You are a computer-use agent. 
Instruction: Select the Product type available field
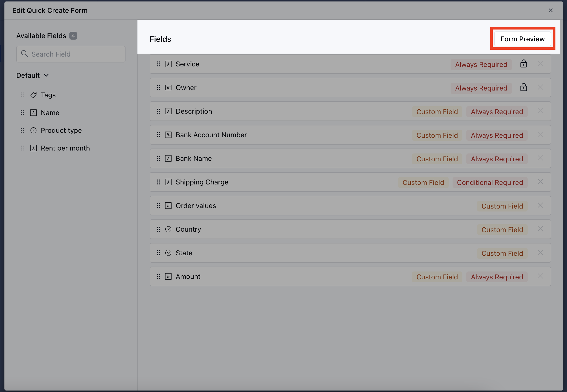(61, 130)
